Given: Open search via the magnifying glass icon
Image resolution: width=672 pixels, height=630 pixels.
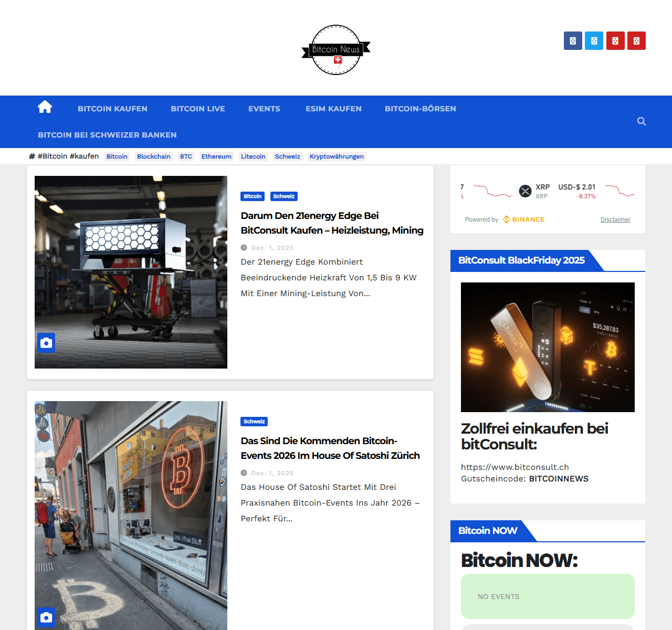Looking at the screenshot, I should pyautogui.click(x=641, y=121).
